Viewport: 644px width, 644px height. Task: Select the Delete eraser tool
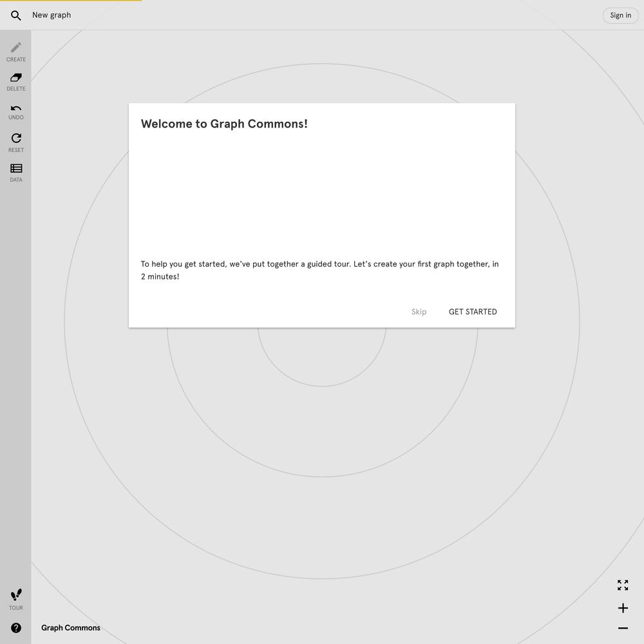tap(16, 82)
